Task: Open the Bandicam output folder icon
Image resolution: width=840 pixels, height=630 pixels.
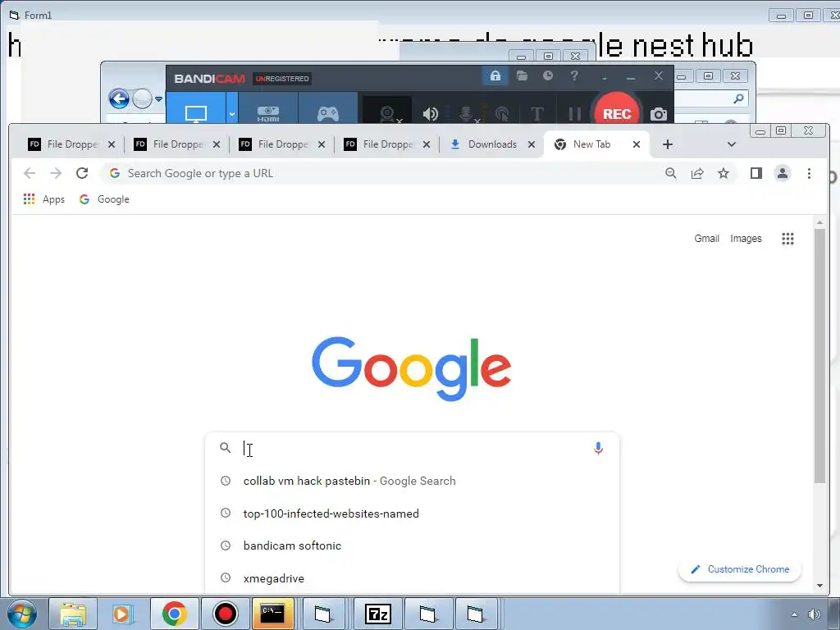Action: point(522,76)
